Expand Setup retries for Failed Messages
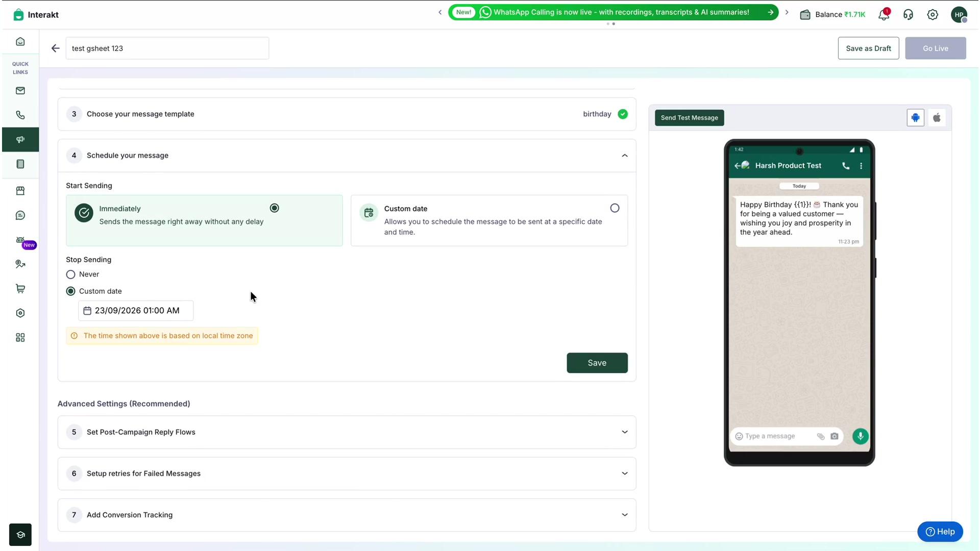This screenshot has width=980, height=551. 347,473
